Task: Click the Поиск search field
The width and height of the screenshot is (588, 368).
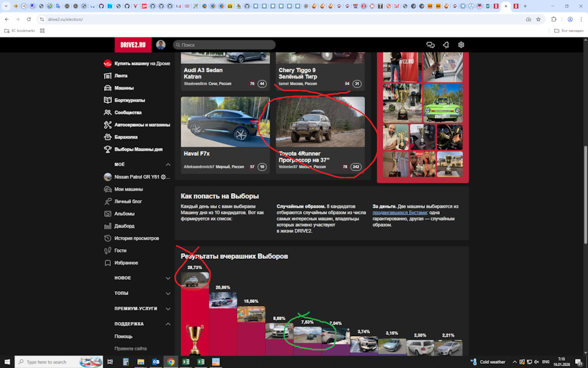Action: (x=224, y=45)
